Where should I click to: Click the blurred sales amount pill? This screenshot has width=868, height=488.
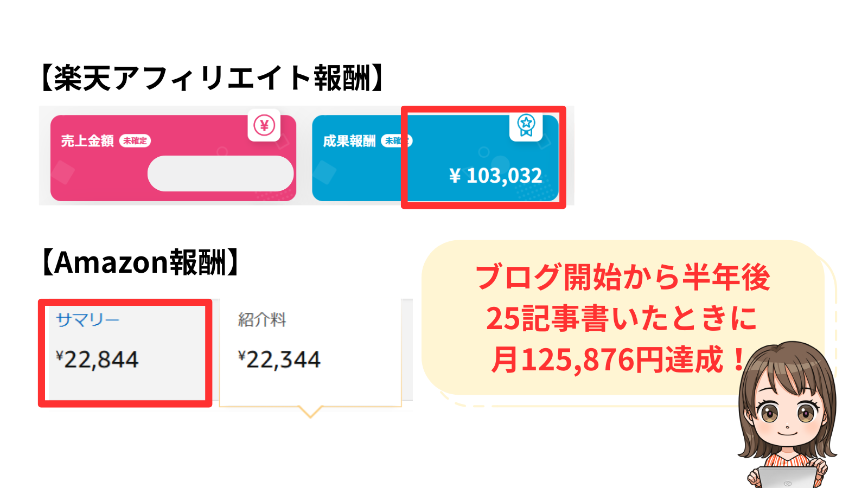click(x=220, y=174)
